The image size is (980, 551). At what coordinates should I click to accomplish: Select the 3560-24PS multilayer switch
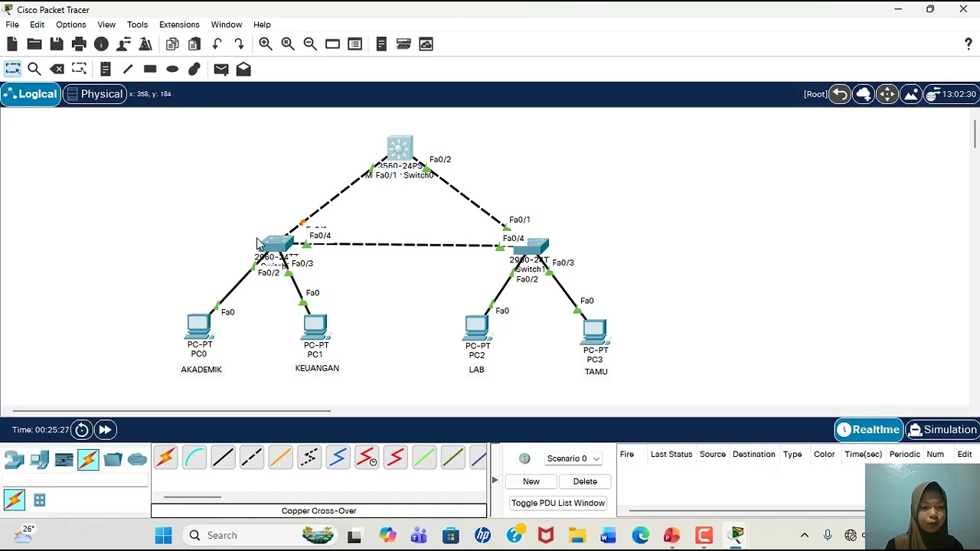tap(400, 148)
